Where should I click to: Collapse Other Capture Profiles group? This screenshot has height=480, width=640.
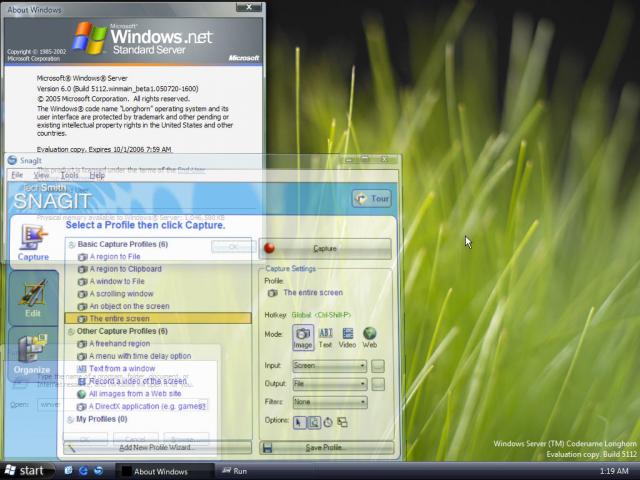pyautogui.click(x=71, y=331)
